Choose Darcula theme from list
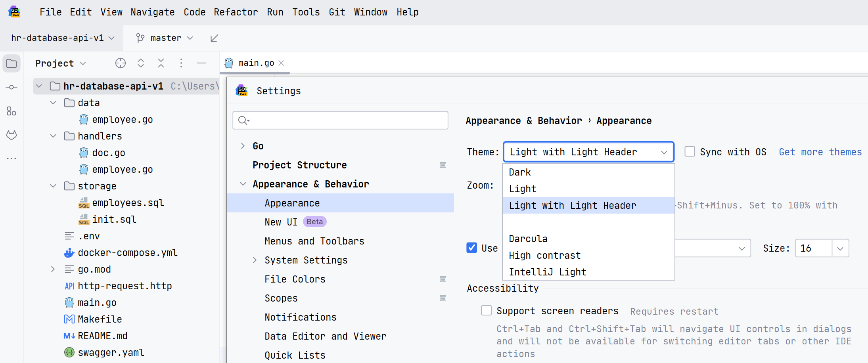 coord(588,239)
